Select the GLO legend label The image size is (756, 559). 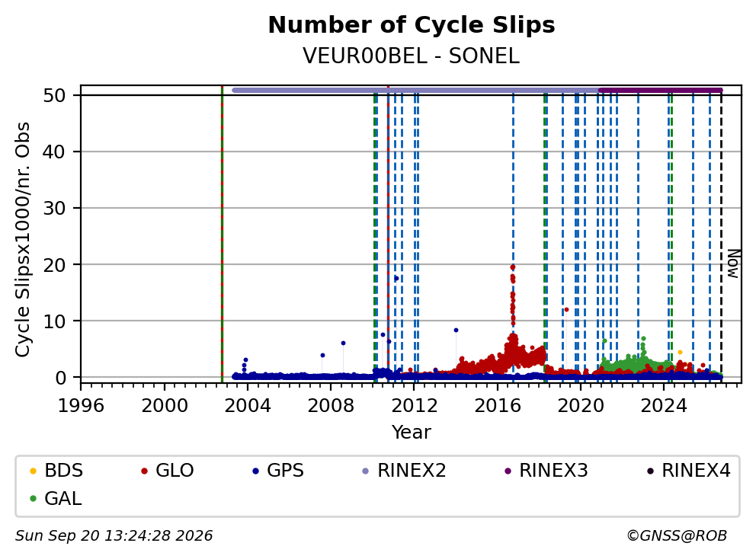(175, 471)
